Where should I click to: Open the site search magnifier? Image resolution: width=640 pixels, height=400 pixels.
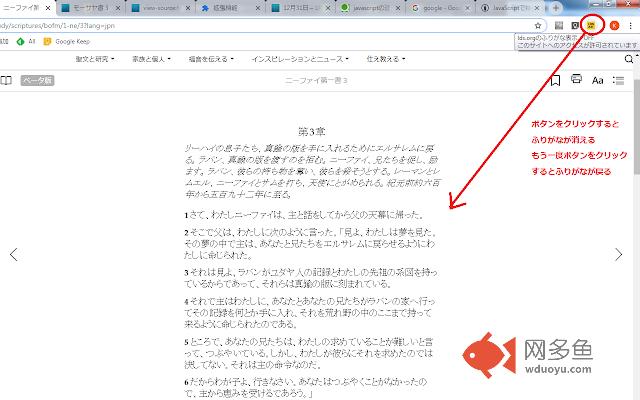point(629,59)
